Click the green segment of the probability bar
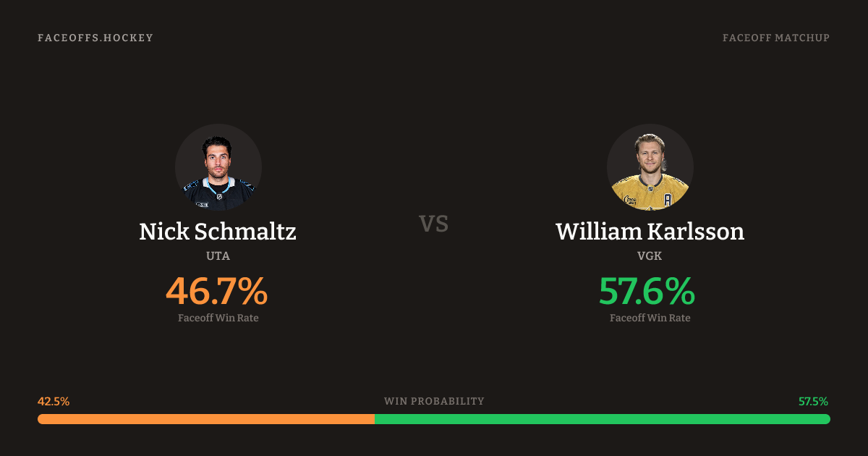Image resolution: width=868 pixels, height=456 pixels. pyautogui.click(x=602, y=419)
